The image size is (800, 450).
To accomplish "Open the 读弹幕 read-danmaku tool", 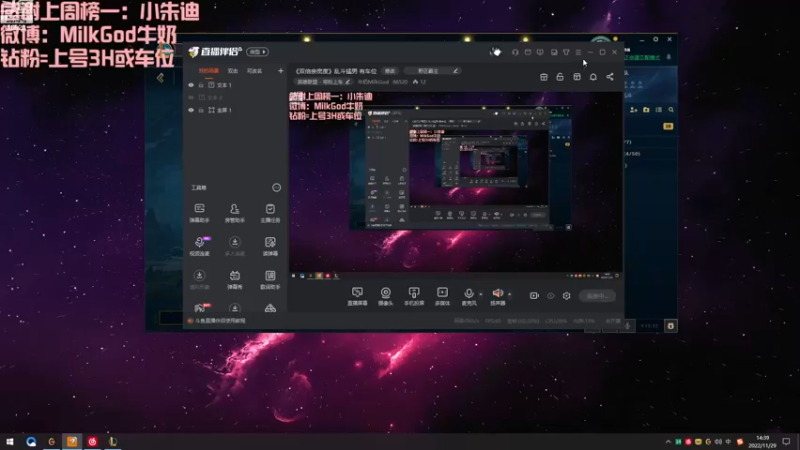I will click(270, 246).
